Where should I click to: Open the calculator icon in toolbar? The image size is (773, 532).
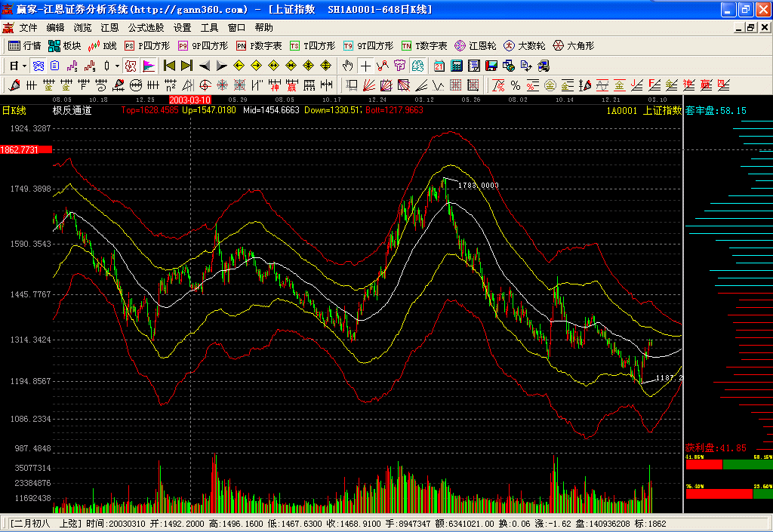pos(456,66)
